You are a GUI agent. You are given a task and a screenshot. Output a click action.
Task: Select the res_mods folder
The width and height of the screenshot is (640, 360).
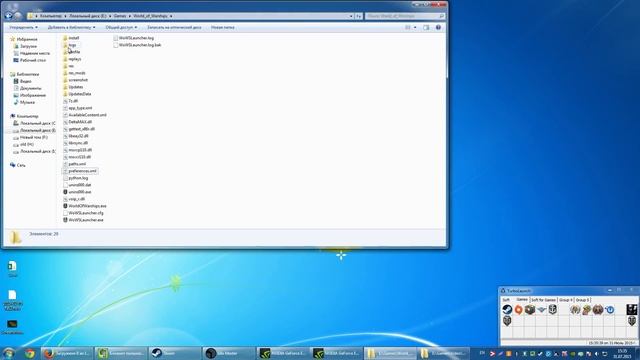pos(74,73)
